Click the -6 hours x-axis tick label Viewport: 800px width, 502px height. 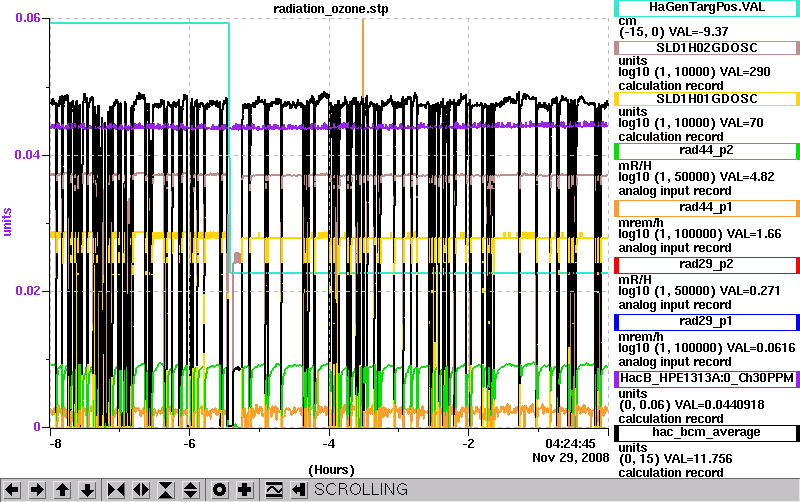189,443
